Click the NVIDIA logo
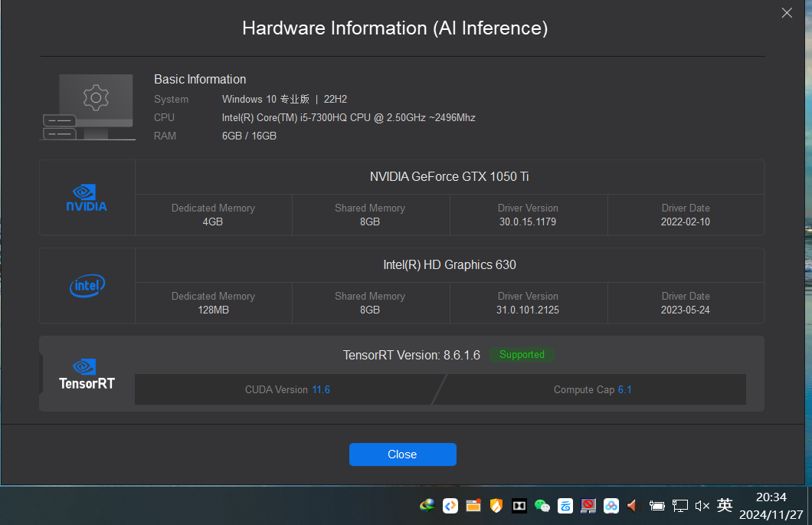Image resolution: width=812 pixels, height=525 pixels. pos(87,198)
